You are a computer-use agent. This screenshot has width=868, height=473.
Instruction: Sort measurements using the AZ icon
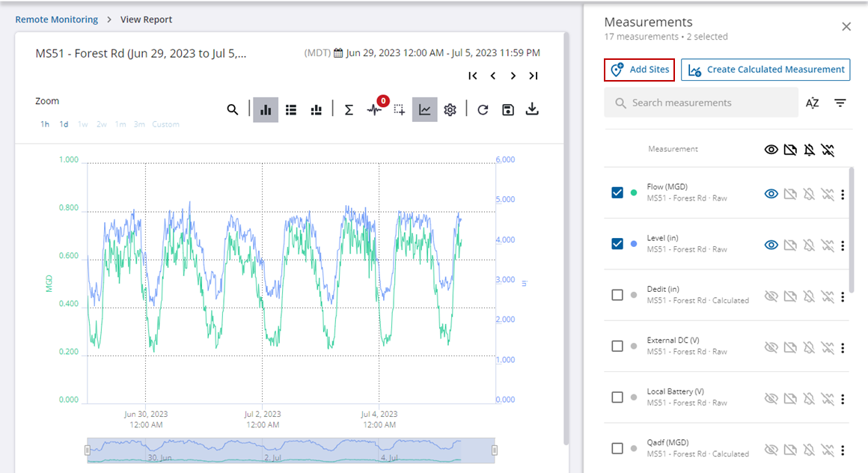pyautogui.click(x=813, y=103)
